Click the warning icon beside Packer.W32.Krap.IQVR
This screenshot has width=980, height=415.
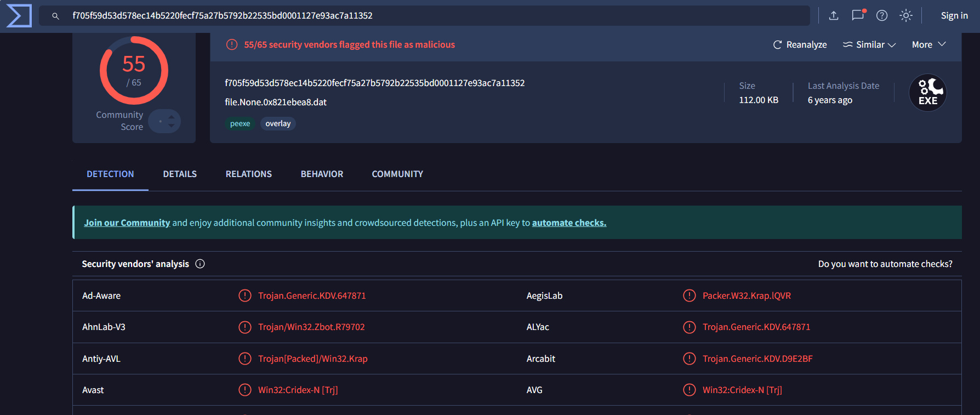[690, 295]
